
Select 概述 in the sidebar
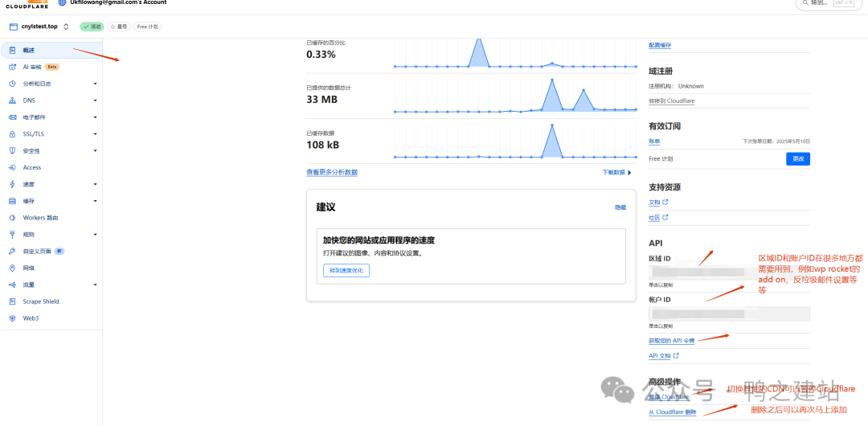51,51
